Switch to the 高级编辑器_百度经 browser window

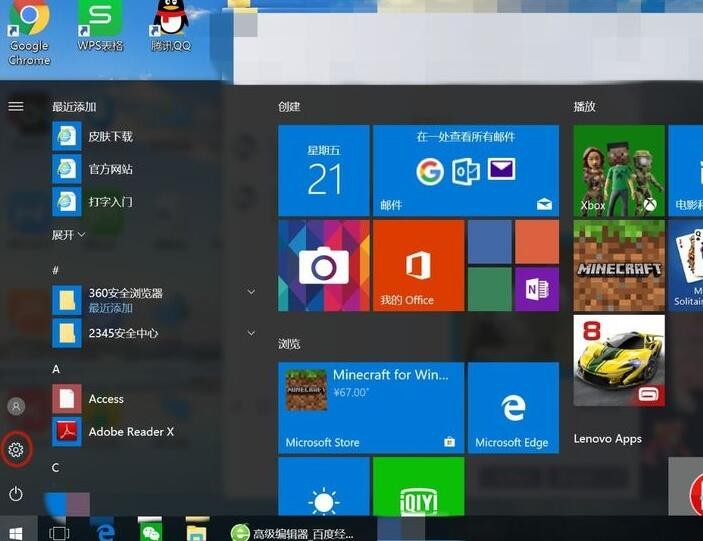pyautogui.click(x=292, y=533)
